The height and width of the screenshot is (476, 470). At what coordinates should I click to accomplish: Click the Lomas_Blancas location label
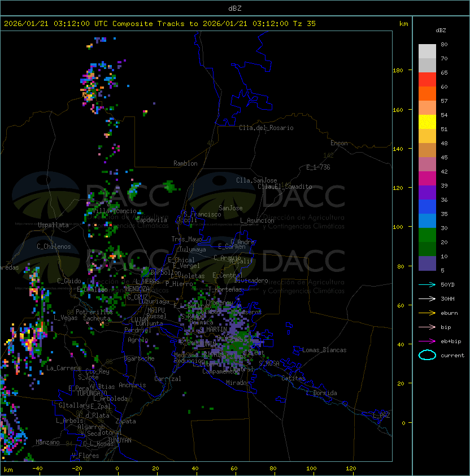point(324,350)
